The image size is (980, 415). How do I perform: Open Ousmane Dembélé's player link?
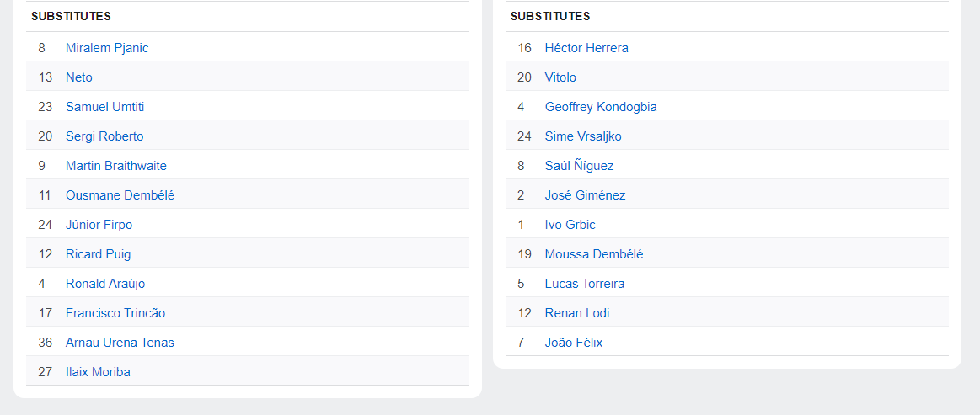(120, 195)
